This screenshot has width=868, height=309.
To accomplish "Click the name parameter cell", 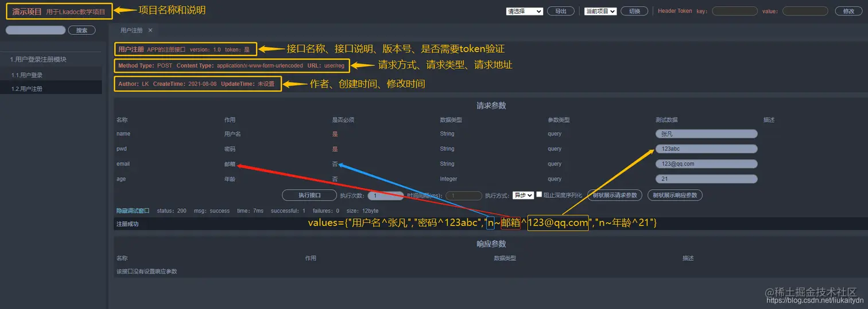I will tap(123, 134).
